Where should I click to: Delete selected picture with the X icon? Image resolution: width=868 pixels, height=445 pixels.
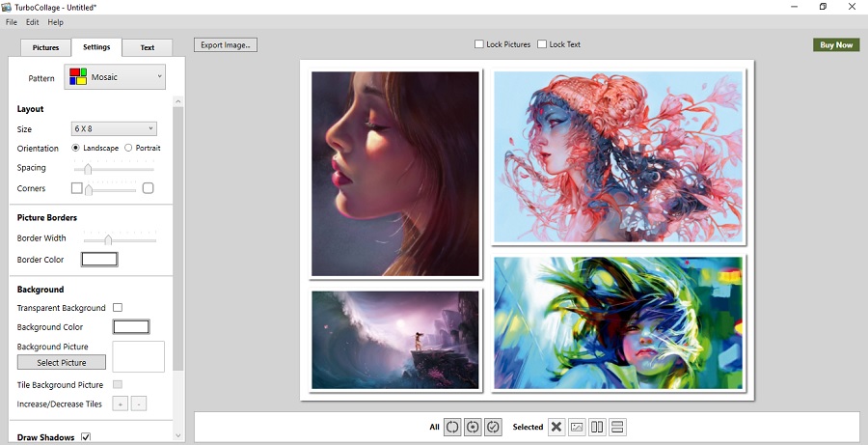click(556, 427)
